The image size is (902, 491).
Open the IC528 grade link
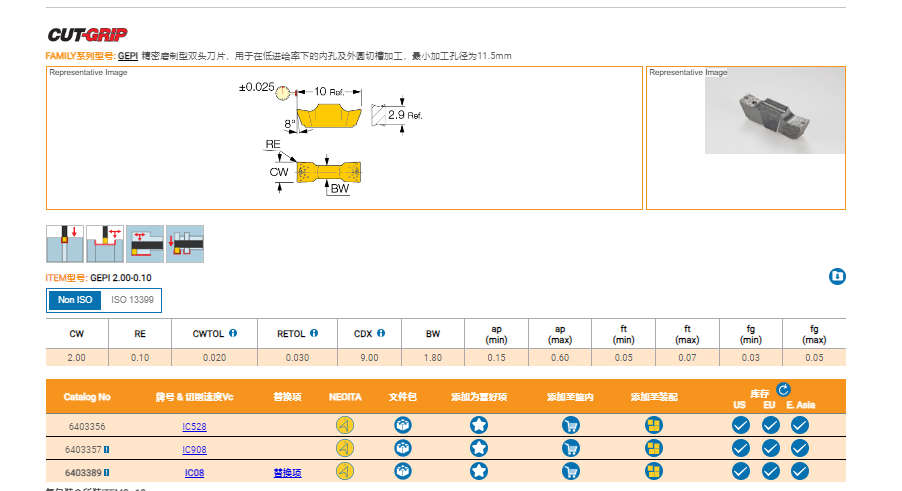click(194, 425)
